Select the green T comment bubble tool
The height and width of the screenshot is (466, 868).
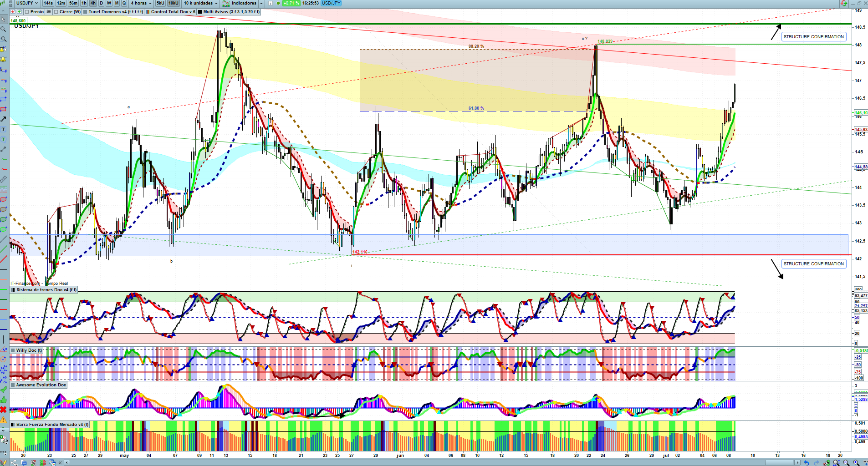pos(4,139)
